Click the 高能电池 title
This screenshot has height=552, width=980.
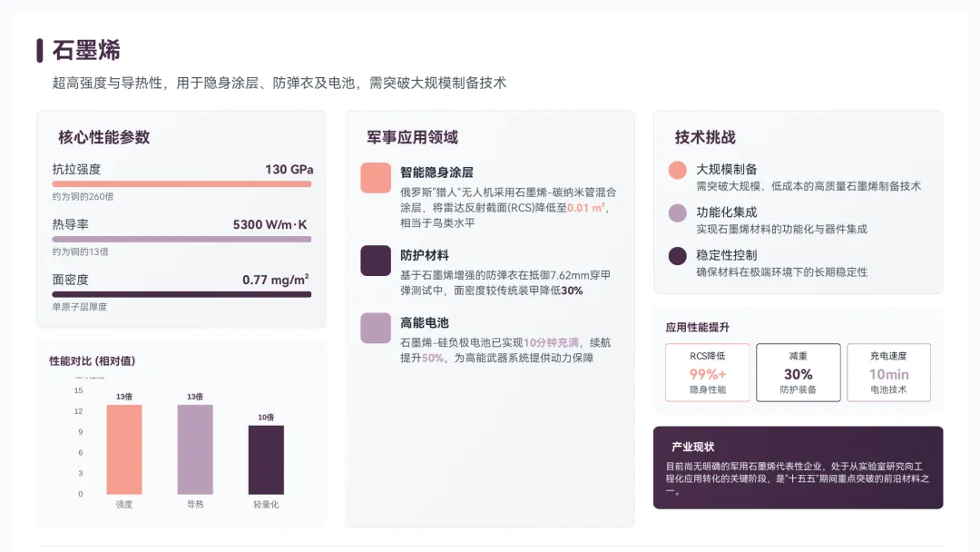coord(425,322)
